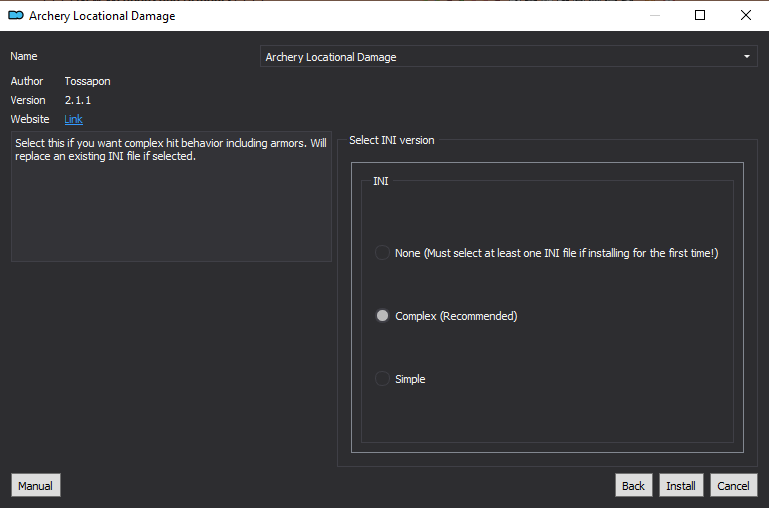Close the Archery Locational Damage dialog
769x508 pixels.
tap(746, 15)
